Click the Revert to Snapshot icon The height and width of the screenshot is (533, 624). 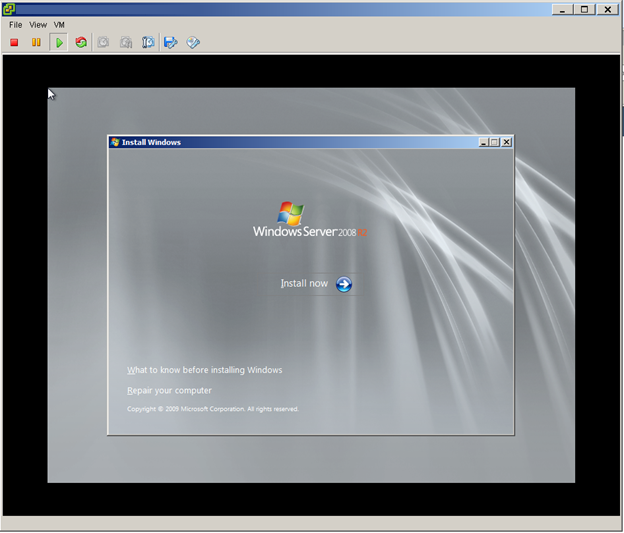click(x=126, y=42)
